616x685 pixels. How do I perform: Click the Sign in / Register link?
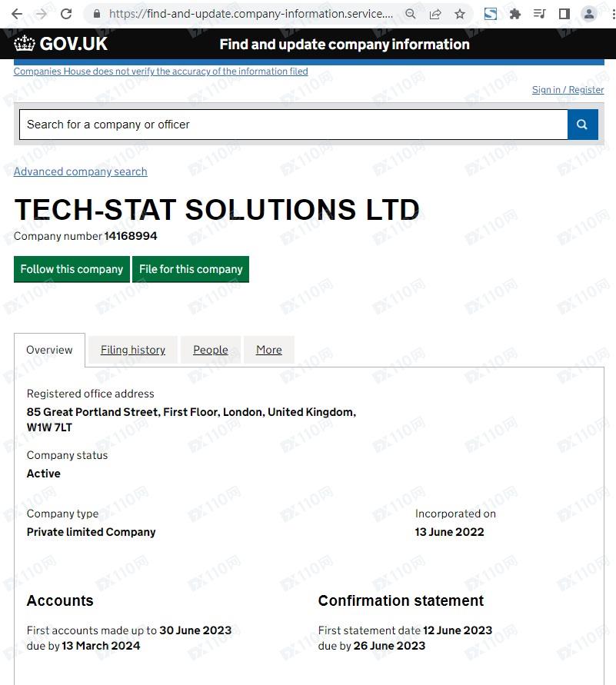click(568, 90)
